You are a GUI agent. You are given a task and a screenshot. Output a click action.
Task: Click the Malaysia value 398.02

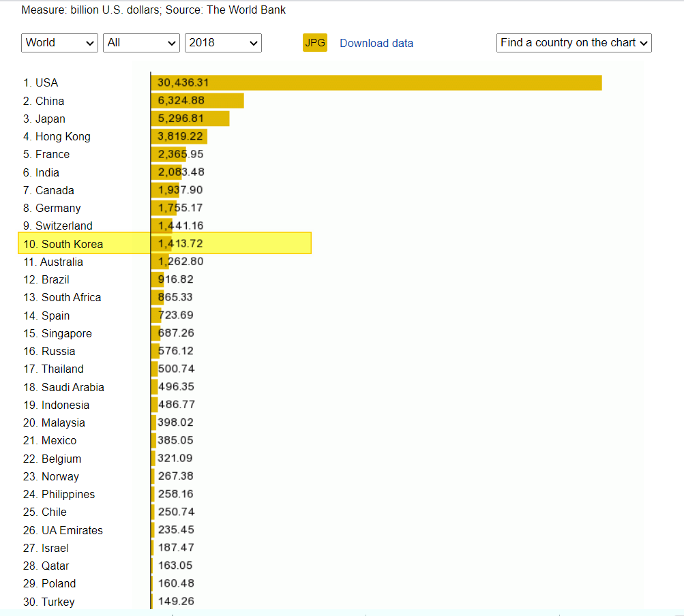point(176,422)
